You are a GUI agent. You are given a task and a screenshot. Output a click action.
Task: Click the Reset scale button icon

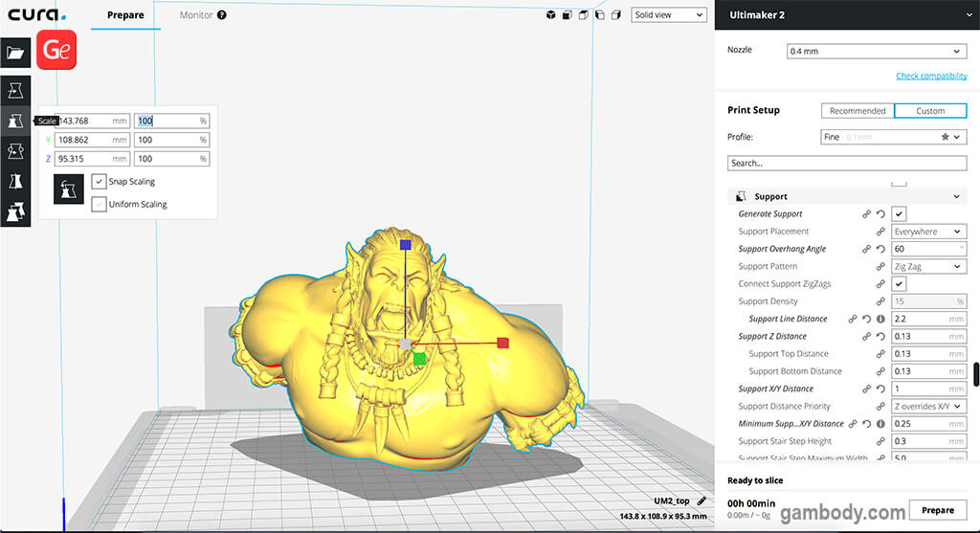pos(69,188)
